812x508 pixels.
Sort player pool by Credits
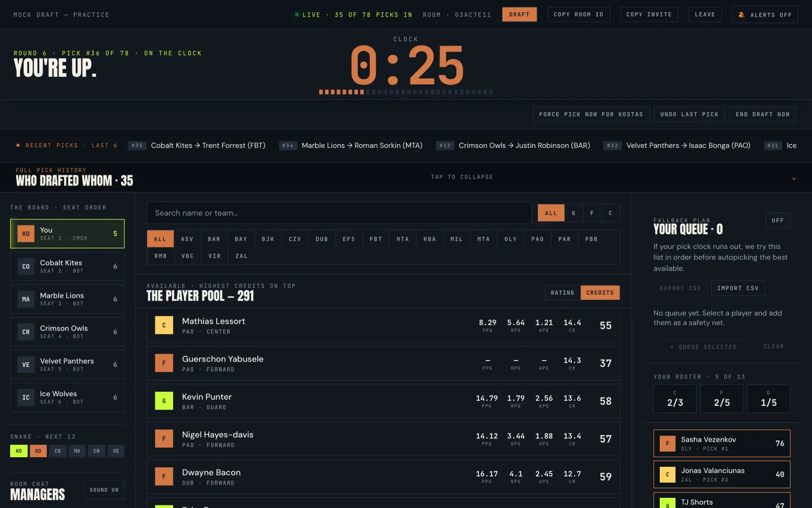(600, 293)
